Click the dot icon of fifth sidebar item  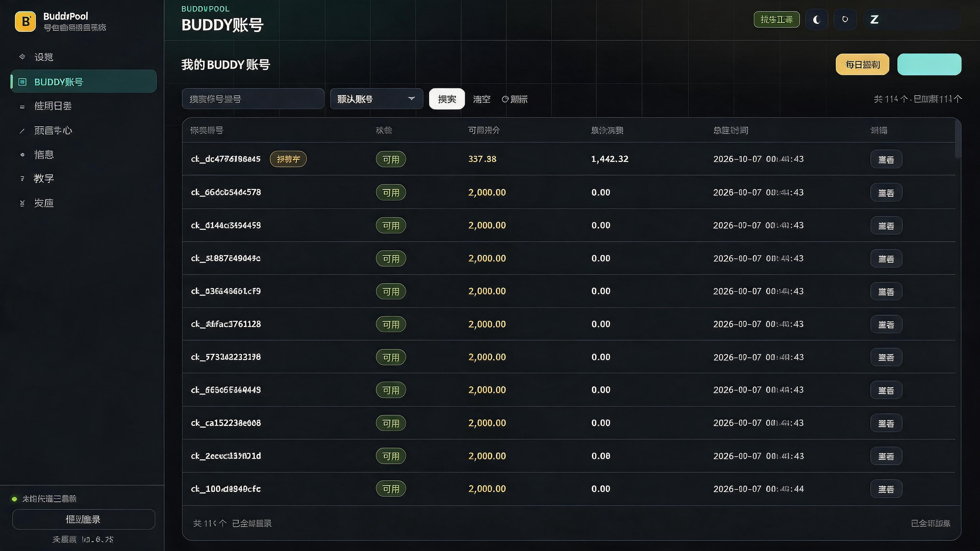[22, 155]
